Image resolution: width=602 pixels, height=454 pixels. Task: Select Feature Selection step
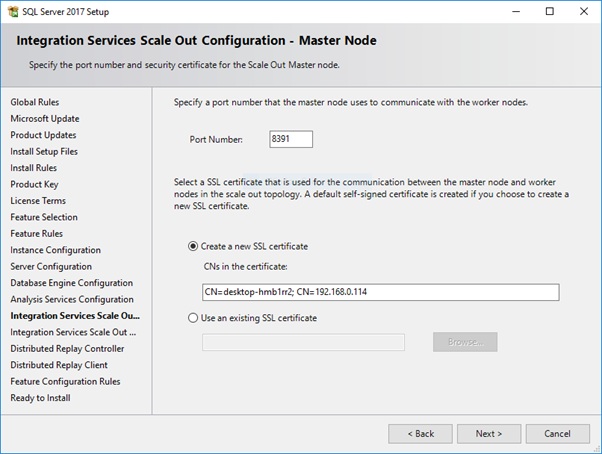click(44, 217)
